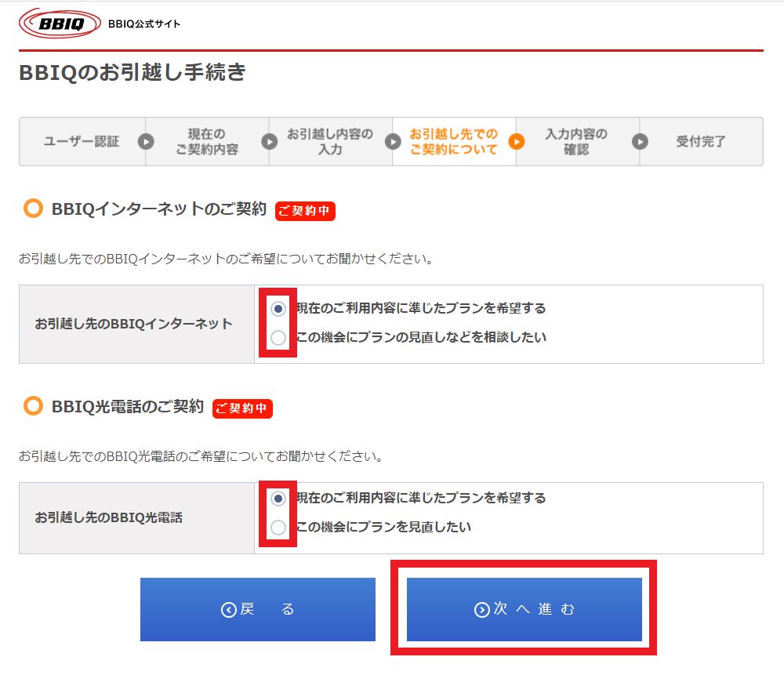Screen dimensions: 784x675
Task: Click the arrow icon right after ユーザー認証
Action: coord(146,142)
